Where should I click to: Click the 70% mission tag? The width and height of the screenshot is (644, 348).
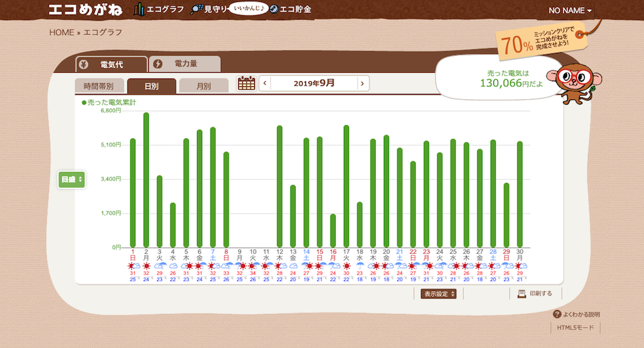pyautogui.click(x=542, y=42)
